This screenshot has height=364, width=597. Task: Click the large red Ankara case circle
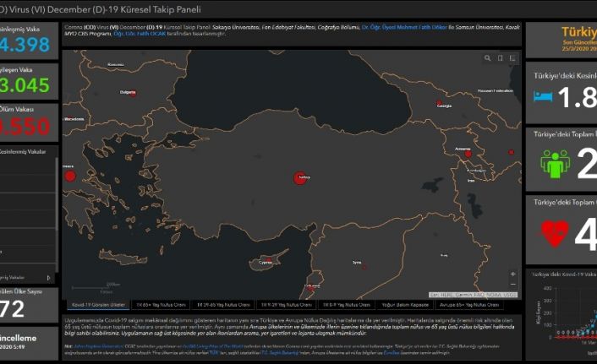tap(299, 178)
